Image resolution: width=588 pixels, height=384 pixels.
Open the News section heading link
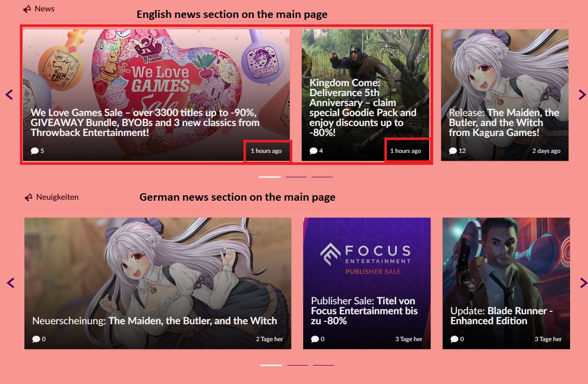45,8
